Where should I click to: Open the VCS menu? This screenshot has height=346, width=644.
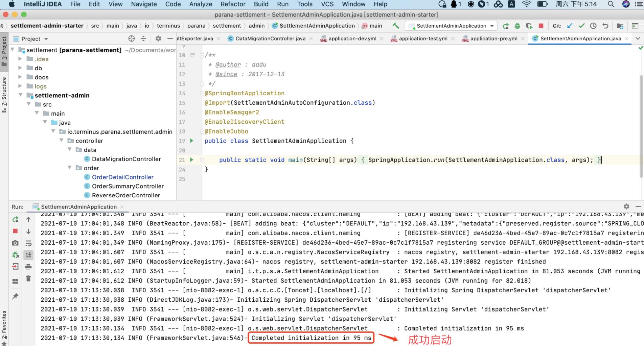pyautogui.click(x=327, y=4)
